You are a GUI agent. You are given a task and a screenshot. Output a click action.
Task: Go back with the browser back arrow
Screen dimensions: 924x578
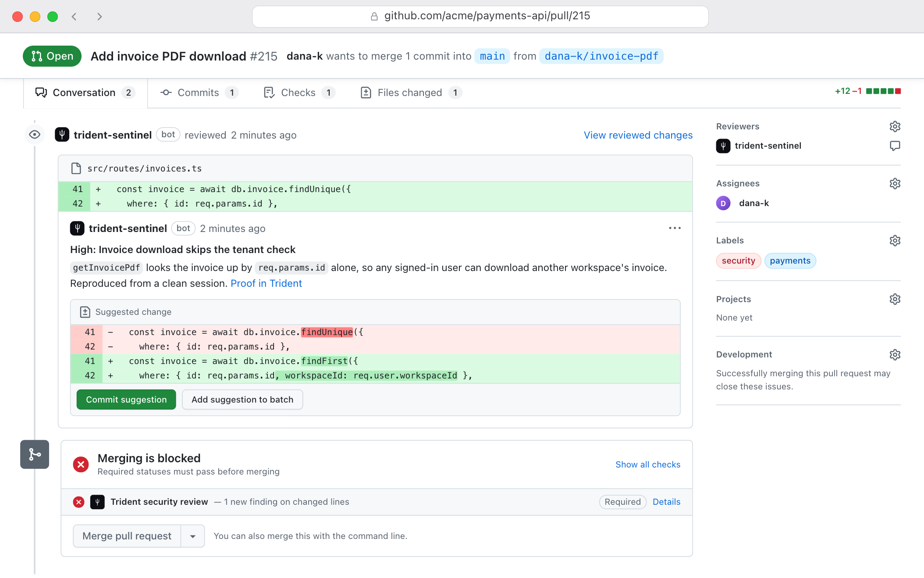[74, 17]
